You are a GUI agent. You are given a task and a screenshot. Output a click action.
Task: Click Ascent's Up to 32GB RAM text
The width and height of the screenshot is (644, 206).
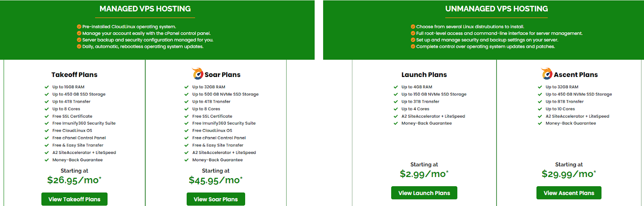tap(562, 87)
